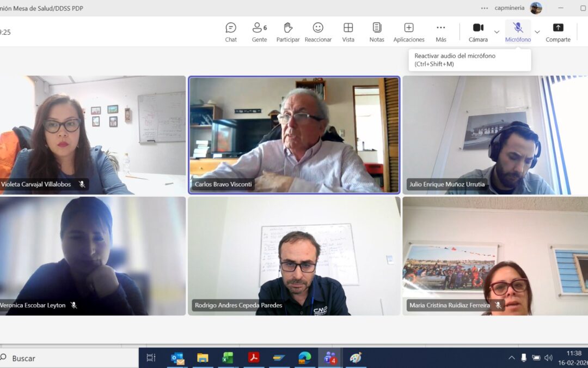Viewport: 588px width, 368px height.
Task: Start screen sharing with Comparte
Action: click(x=558, y=32)
